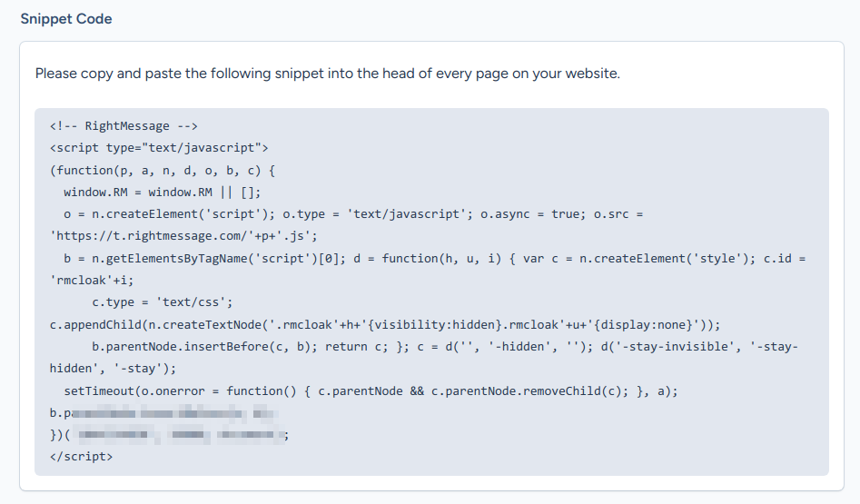Click the RightMessage HTML comment line
Screen dimensions: 860x504
click(124, 126)
